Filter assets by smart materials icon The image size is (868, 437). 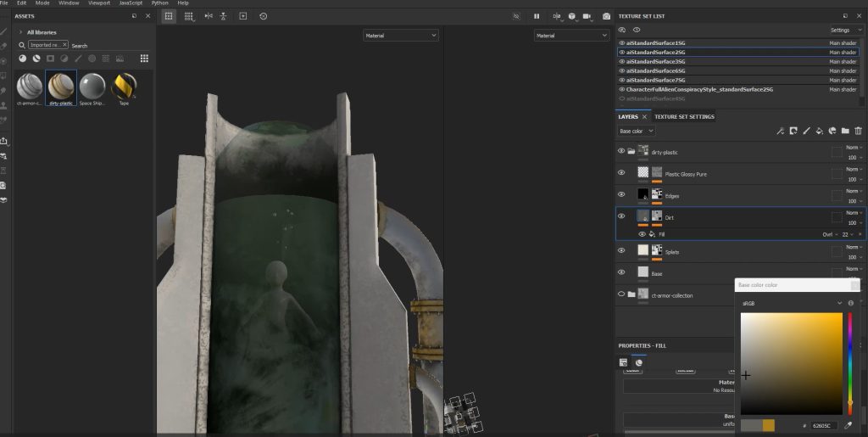(x=36, y=59)
